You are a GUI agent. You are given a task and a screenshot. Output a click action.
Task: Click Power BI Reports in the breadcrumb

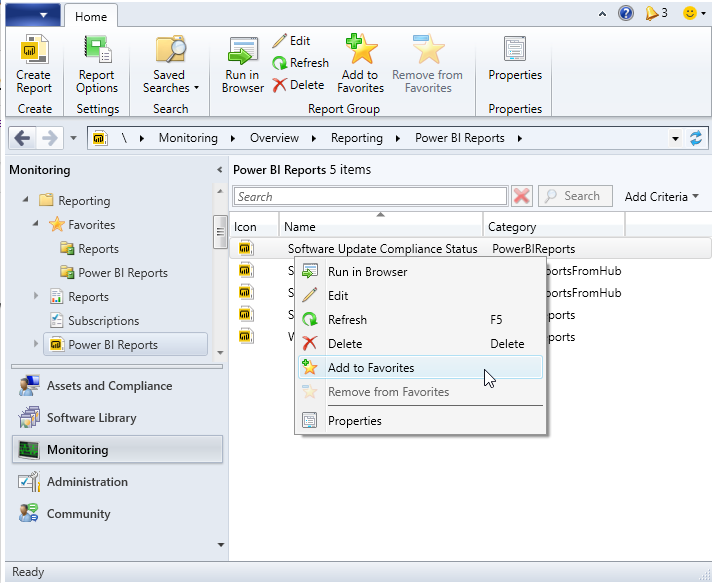(x=459, y=138)
